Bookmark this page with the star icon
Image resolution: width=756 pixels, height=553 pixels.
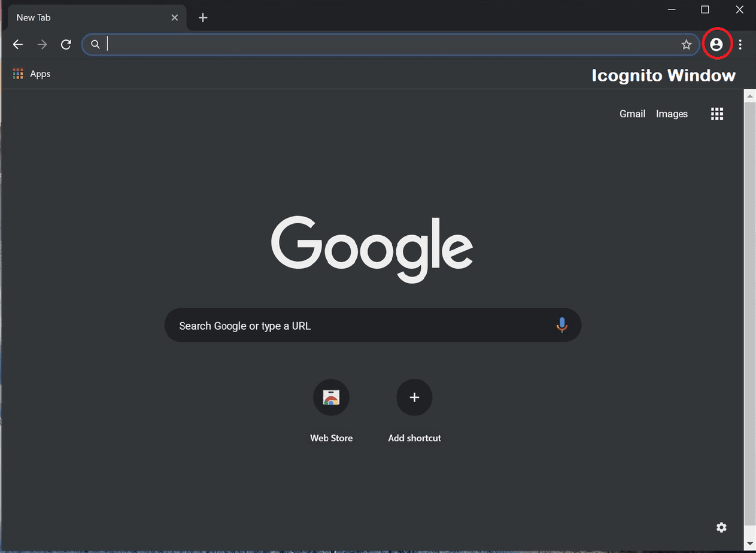[x=687, y=44]
